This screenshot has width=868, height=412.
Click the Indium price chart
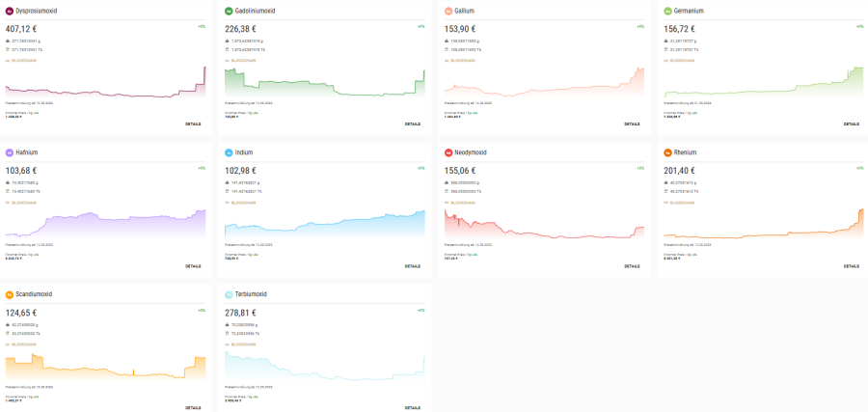tap(325, 225)
